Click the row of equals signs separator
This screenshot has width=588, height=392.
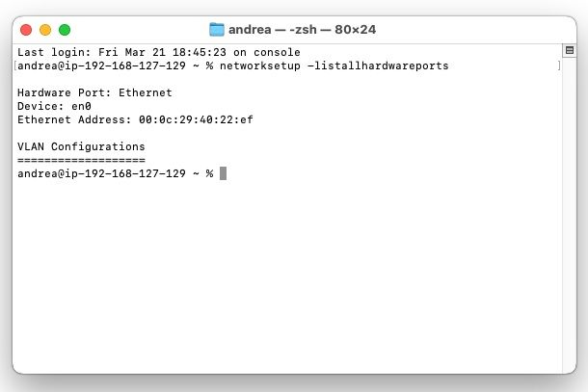pyautogui.click(x=81, y=161)
